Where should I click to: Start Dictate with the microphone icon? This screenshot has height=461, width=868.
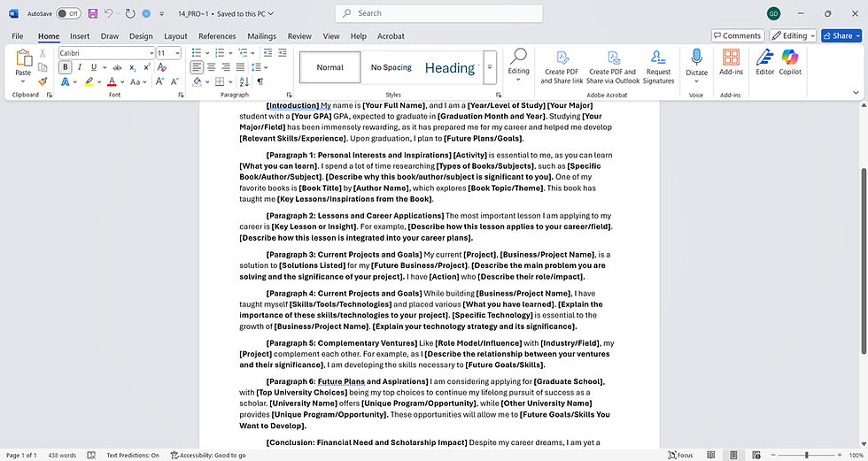(x=696, y=58)
